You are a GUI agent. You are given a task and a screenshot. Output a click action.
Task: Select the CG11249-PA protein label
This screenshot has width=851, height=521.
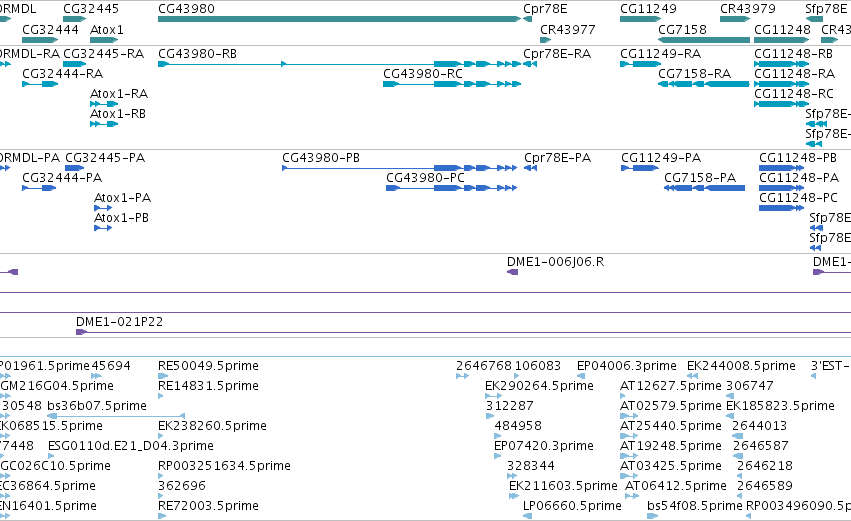(x=661, y=158)
